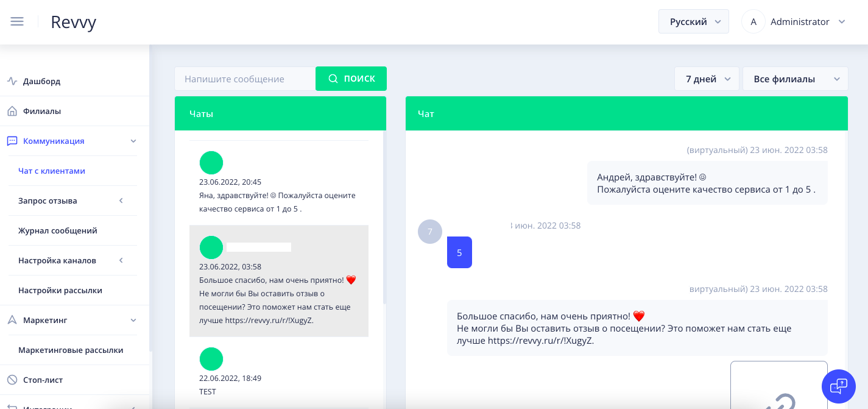Open the support chat help bubble icon
This screenshot has height=409, width=868.
click(839, 386)
